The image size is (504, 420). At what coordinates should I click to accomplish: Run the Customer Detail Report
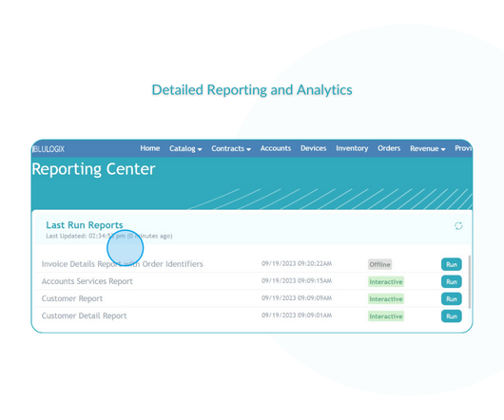452,316
